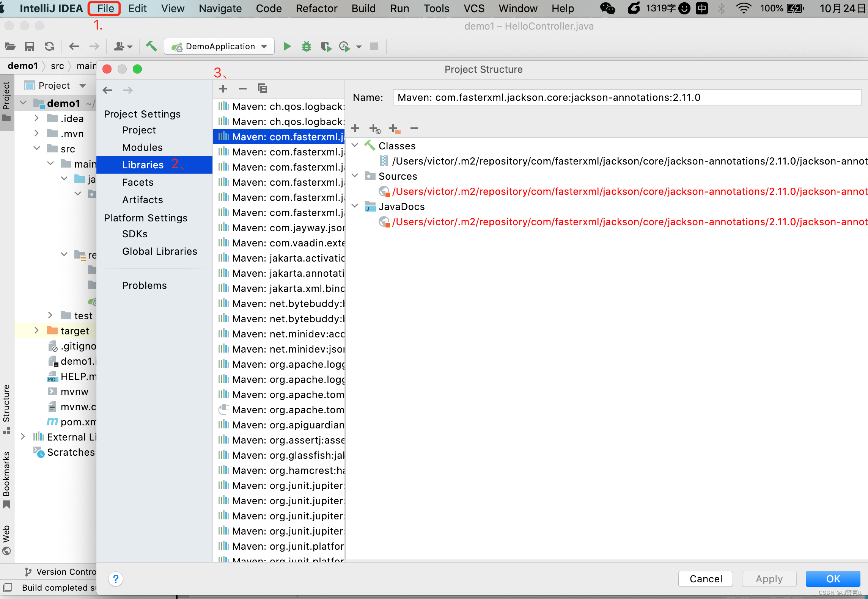
Task: Run DemoApplication with green play icon
Action: point(287,46)
